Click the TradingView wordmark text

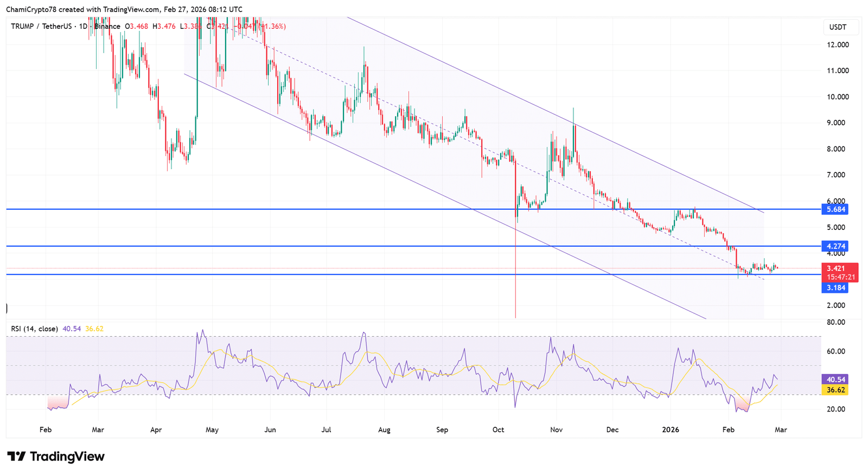[67, 457]
